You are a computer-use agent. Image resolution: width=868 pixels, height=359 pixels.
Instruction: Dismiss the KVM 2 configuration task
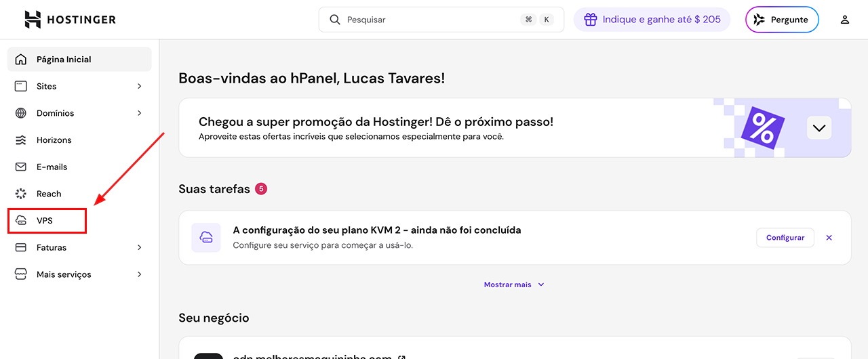[x=829, y=238]
